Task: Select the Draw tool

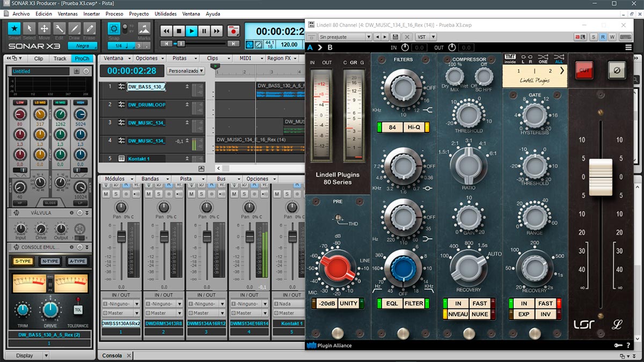Action: (75, 28)
